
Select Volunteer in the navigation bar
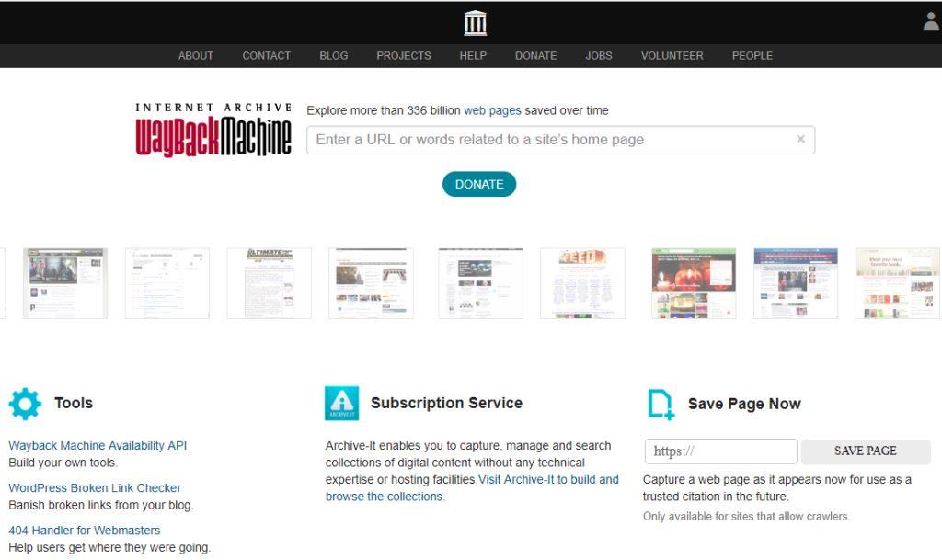click(x=672, y=56)
